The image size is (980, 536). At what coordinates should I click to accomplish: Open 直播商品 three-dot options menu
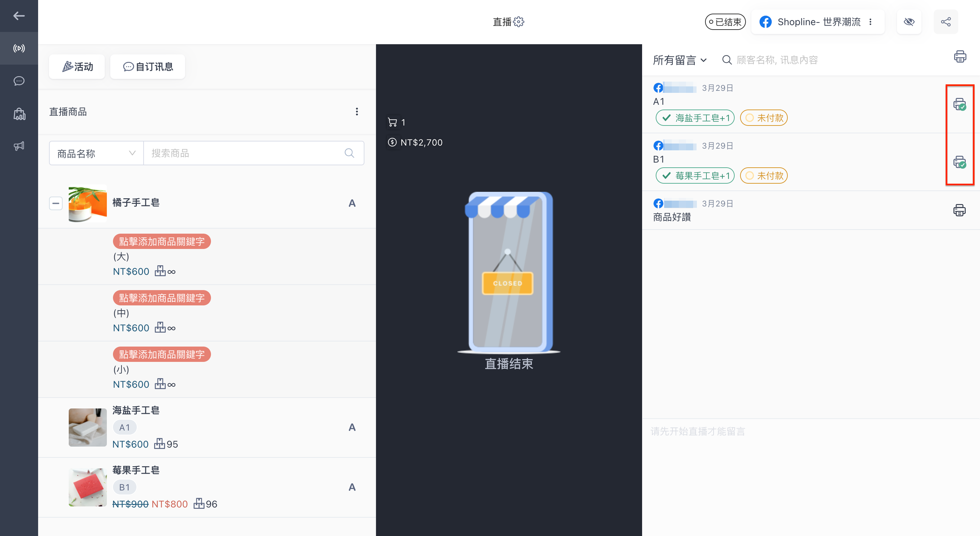357,112
